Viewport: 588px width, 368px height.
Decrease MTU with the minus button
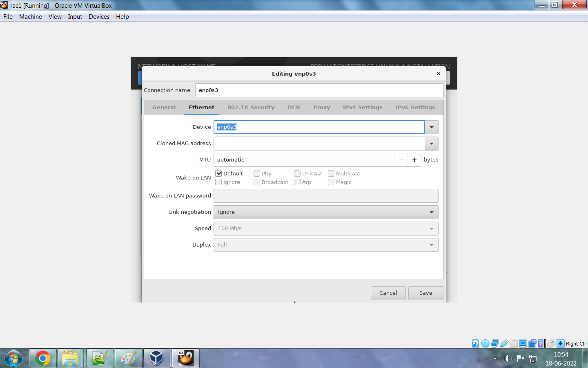pos(401,160)
